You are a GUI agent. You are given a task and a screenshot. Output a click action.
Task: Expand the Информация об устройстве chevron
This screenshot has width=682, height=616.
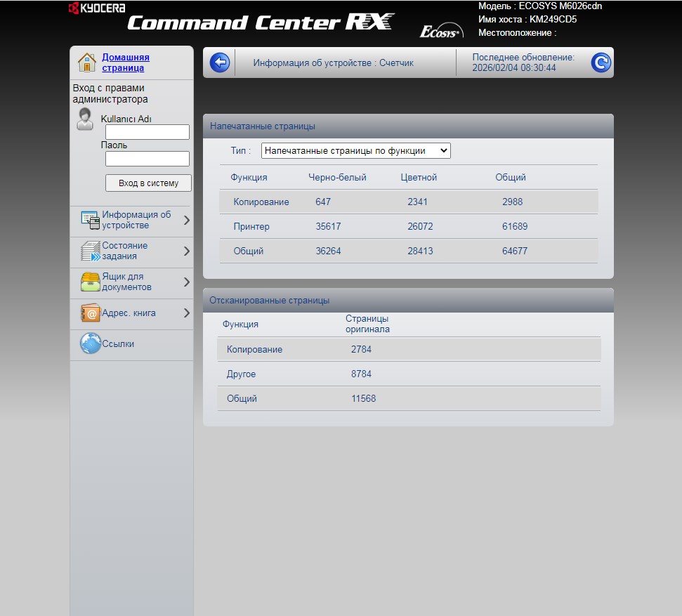pos(187,220)
